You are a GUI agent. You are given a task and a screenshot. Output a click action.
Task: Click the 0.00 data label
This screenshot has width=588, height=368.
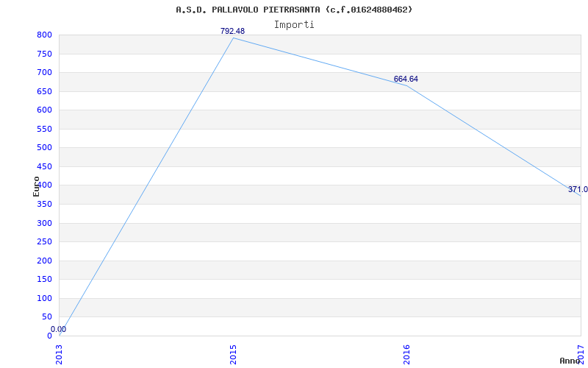[59, 329]
